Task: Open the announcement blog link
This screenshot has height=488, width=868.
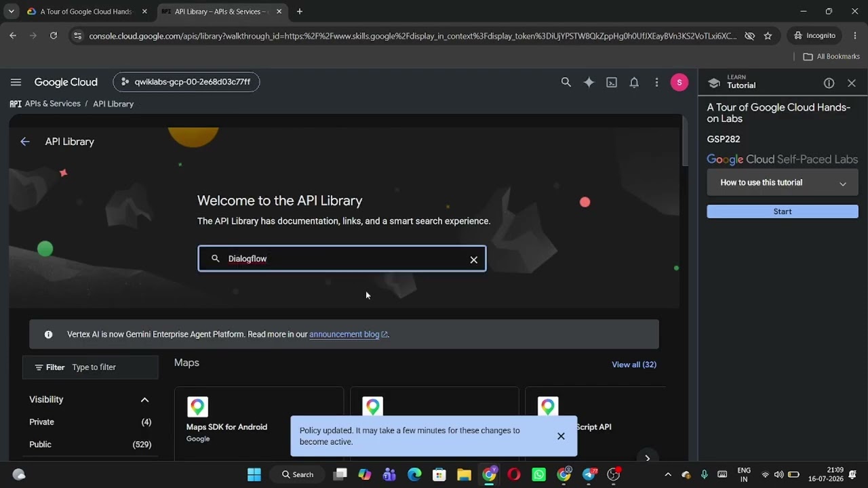Action: pyautogui.click(x=349, y=334)
